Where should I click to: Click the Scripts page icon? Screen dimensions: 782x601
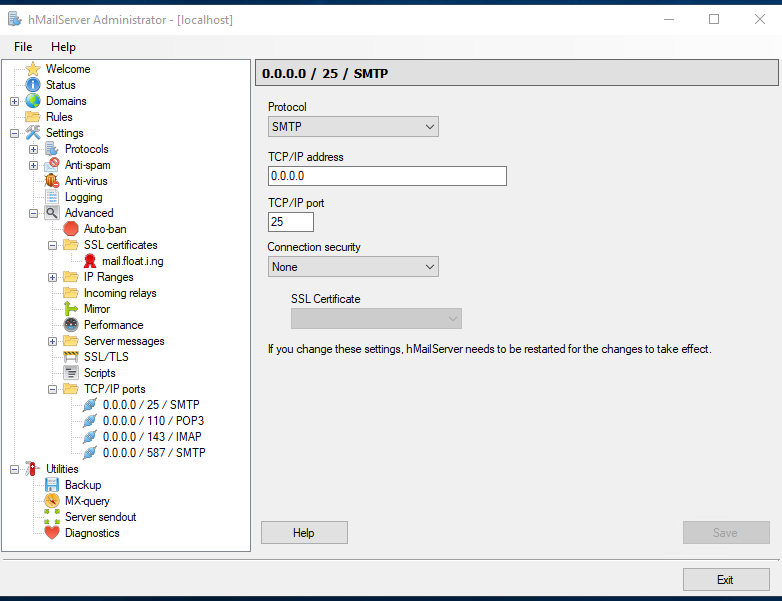pos(71,373)
